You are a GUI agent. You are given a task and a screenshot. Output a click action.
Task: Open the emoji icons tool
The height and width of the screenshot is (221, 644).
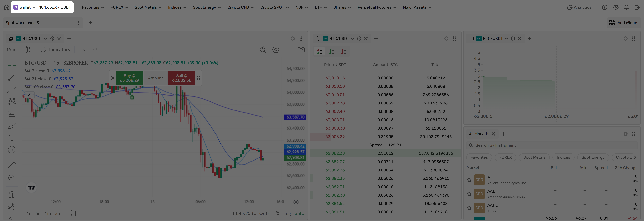coord(12,150)
